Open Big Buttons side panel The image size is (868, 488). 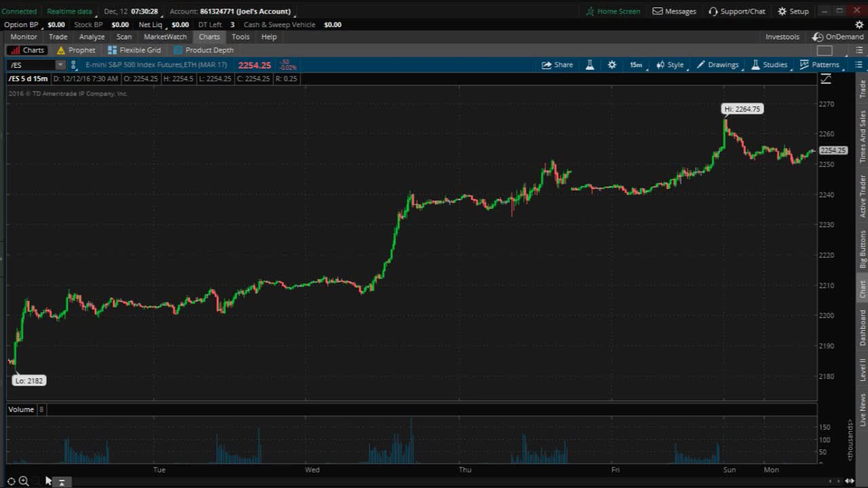pos(863,249)
